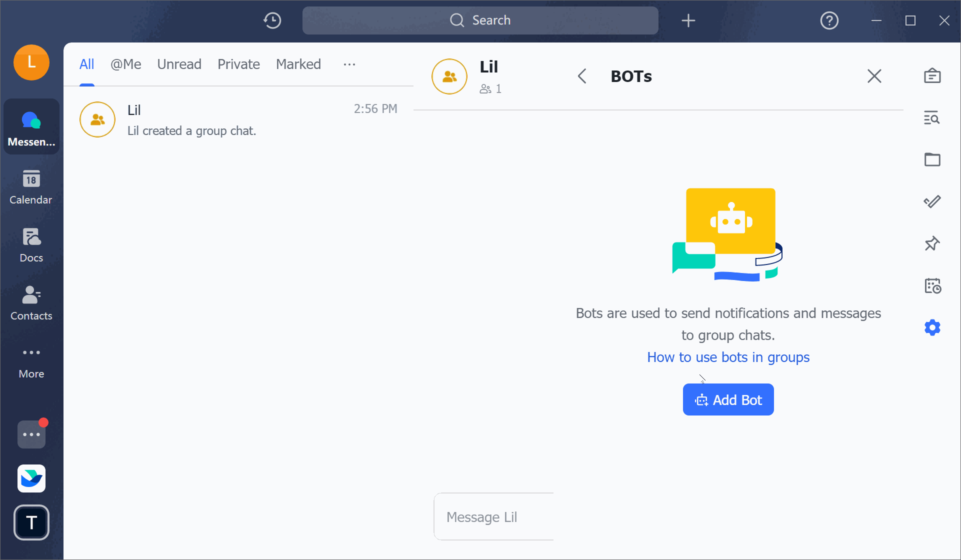Open the group files folder icon
The height and width of the screenshot is (560, 961).
(932, 159)
